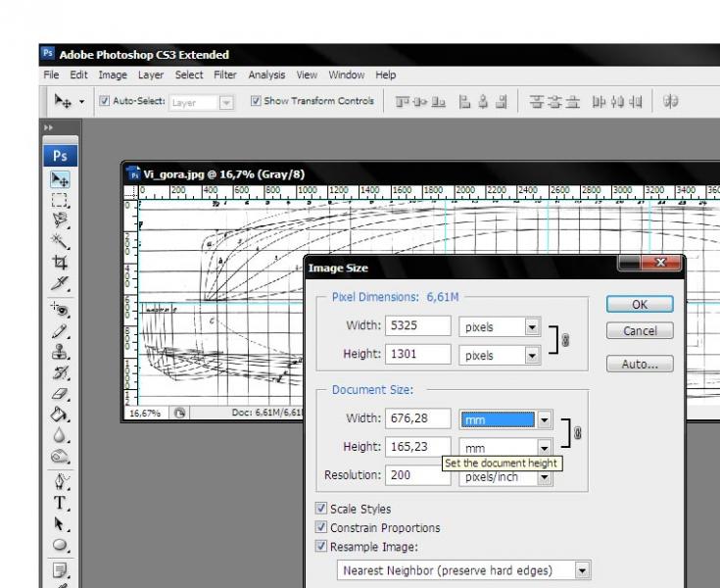Select the Crop tool
This screenshot has height=588, width=720.
pos(60,263)
